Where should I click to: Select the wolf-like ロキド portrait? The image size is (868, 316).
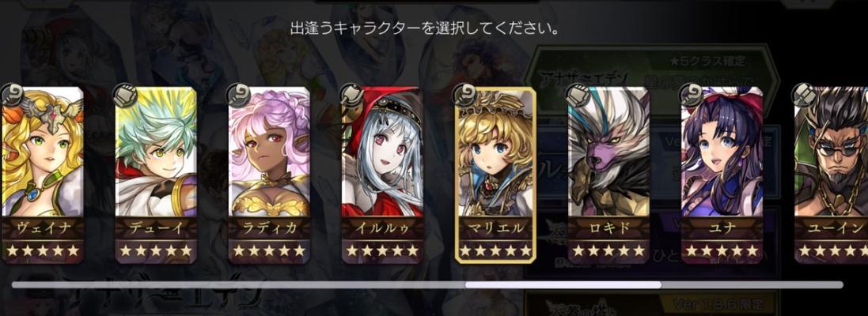point(608,152)
